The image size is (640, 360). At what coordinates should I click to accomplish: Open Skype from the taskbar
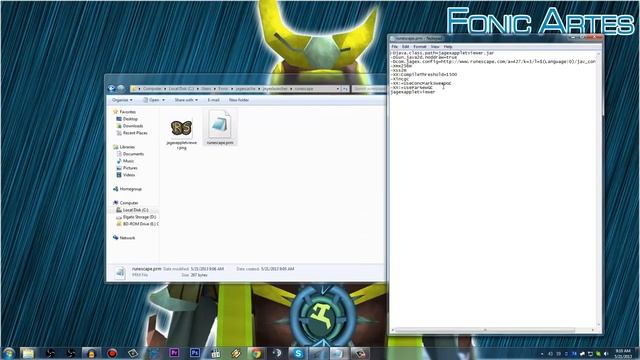[298, 353]
